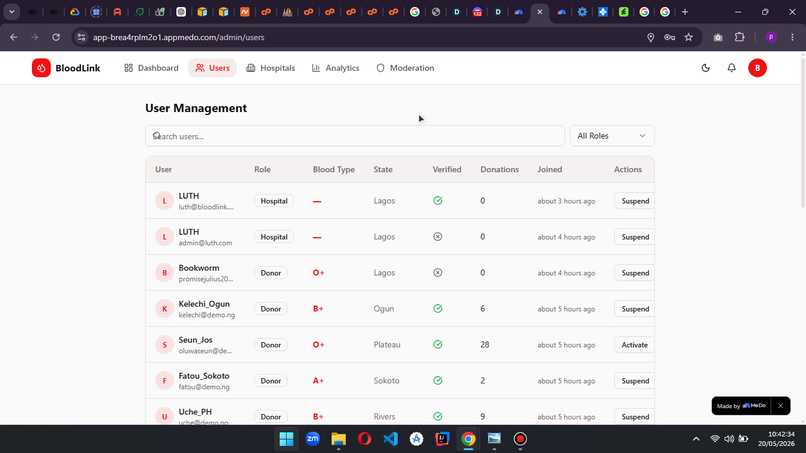Open File Explorer from taskbar
The width and height of the screenshot is (806, 453).
click(x=338, y=439)
